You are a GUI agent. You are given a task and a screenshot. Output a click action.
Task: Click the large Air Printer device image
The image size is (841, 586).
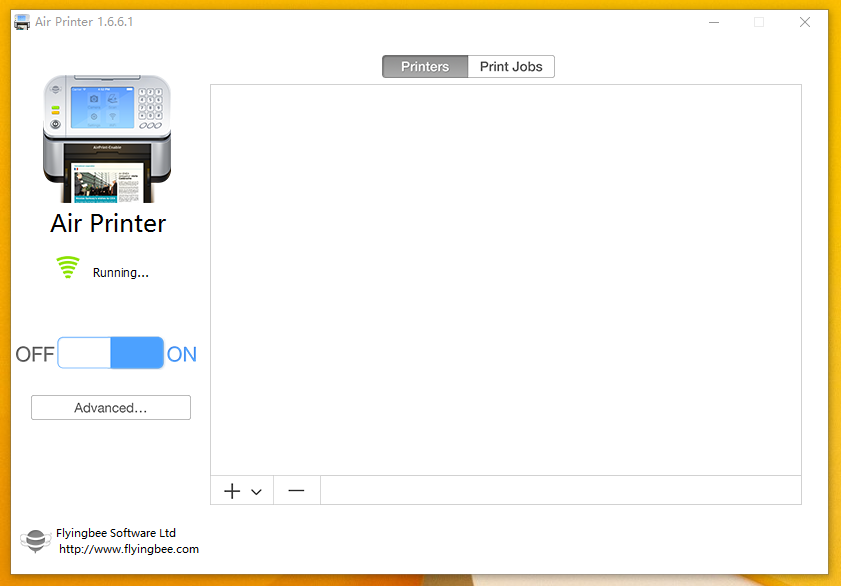[x=107, y=139]
